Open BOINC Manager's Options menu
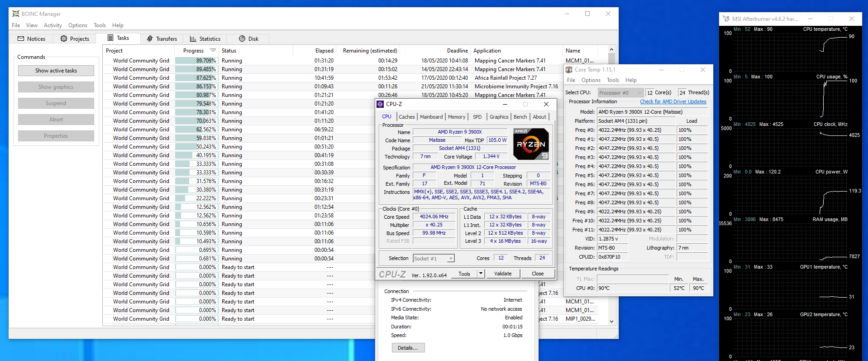This screenshot has height=361, width=868. [x=78, y=25]
